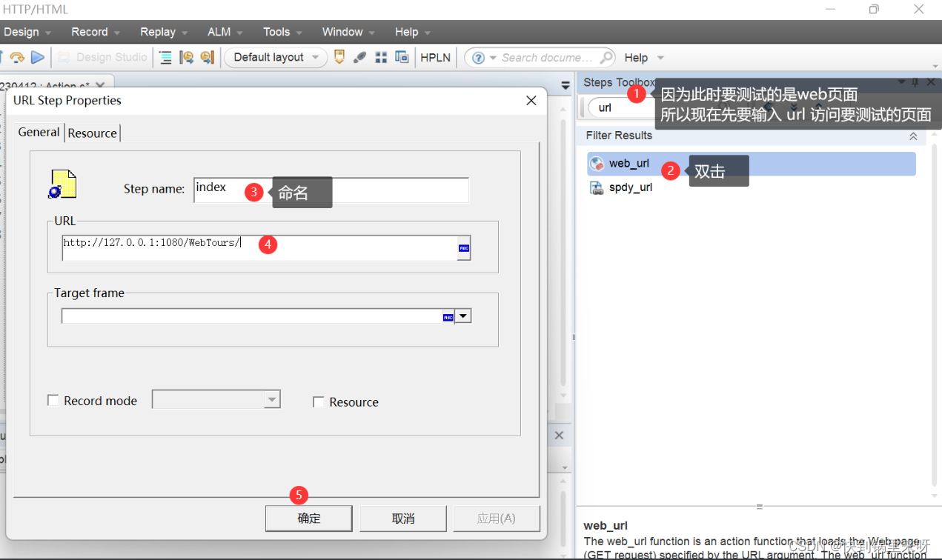This screenshot has height=560, width=942.
Task: Click the windows layout toolbar icon
Action: coord(402,57)
